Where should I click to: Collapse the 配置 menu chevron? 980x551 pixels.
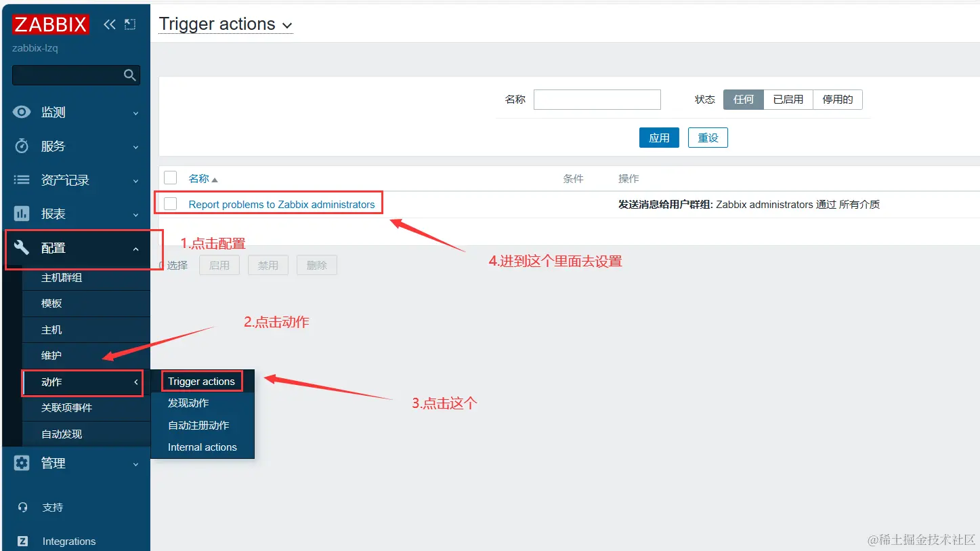pos(135,249)
